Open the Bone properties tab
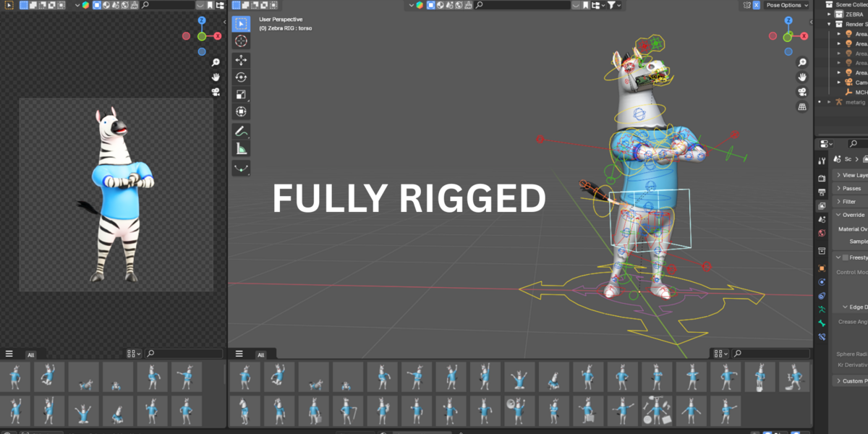This screenshot has width=868, height=434. pos(822,323)
